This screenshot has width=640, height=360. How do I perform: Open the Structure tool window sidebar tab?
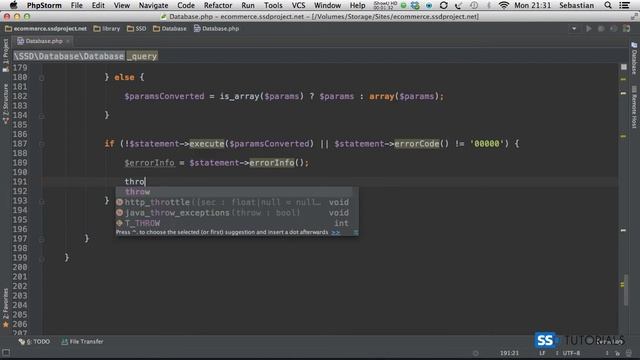pyautogui.click(x=5, y=104)
